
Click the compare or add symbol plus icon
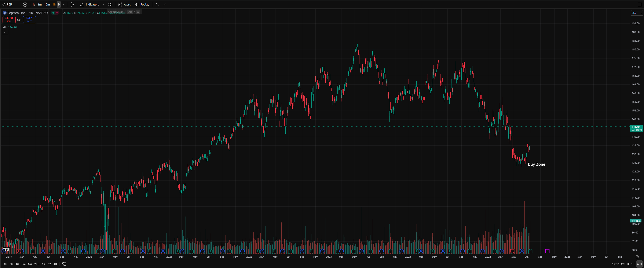pos(25,4)
